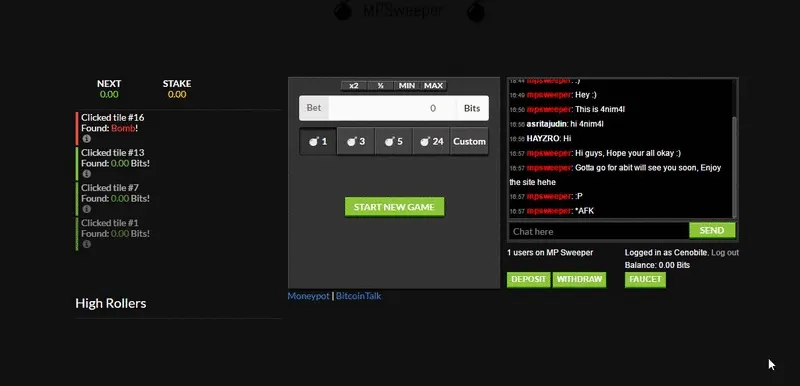Image resolution: width=800 pixels, height=386 pixels.
Task: Click 'Clicked tile #7' log text
Action: coord(110,188)
